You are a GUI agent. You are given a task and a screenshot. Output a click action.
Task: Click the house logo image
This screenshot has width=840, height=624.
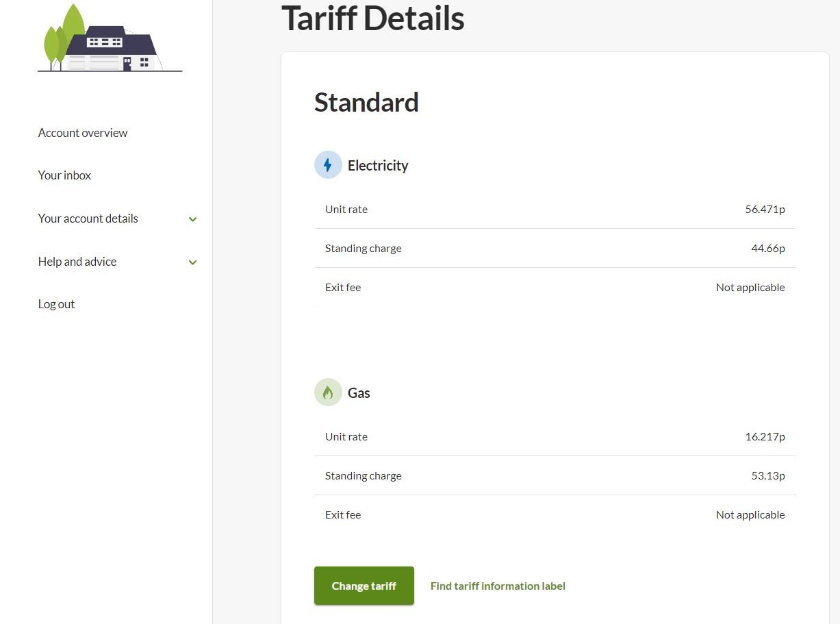[x=110, y=39]
